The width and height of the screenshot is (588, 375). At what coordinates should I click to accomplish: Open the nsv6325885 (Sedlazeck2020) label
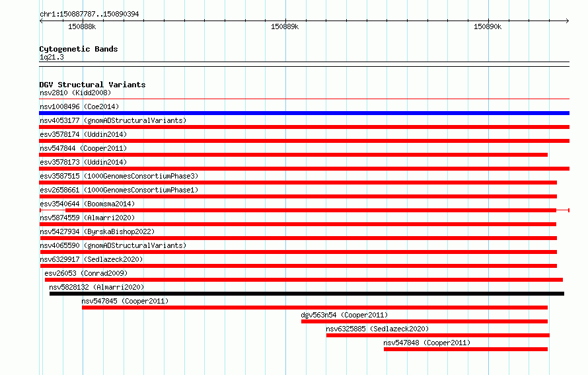click(x=377, y=329)
